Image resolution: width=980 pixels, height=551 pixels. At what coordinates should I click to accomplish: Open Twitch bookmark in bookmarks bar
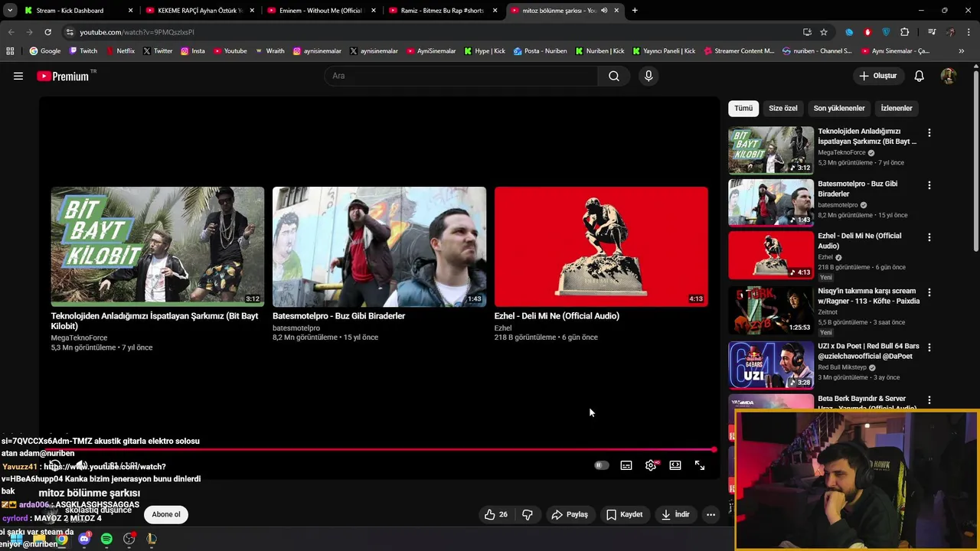(83, 51)
